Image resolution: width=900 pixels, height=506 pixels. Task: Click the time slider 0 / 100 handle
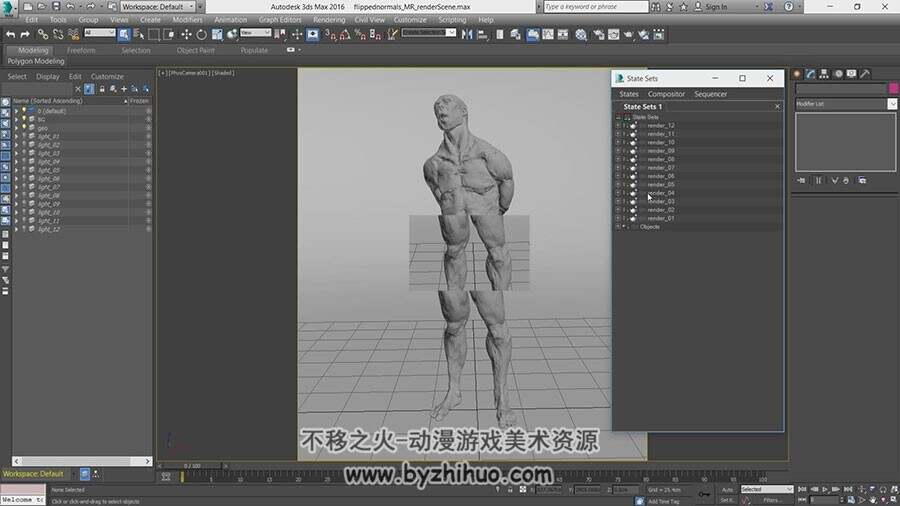[x=192, y=466]
